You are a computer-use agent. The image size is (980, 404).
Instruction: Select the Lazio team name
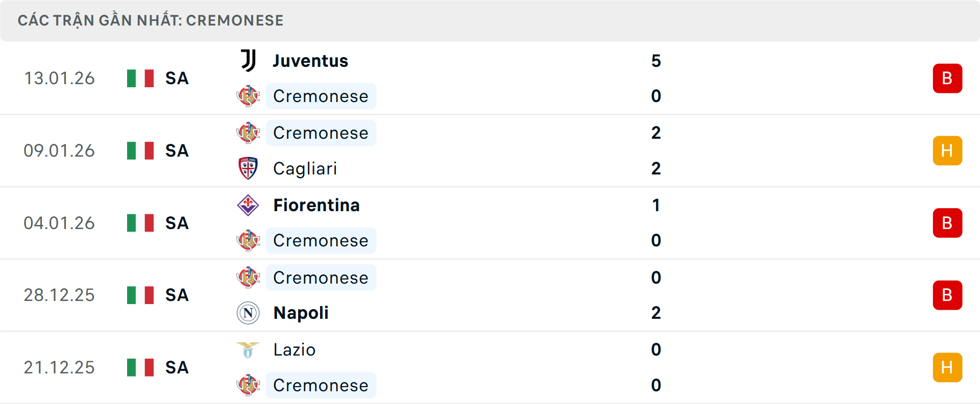click(295, 349)
